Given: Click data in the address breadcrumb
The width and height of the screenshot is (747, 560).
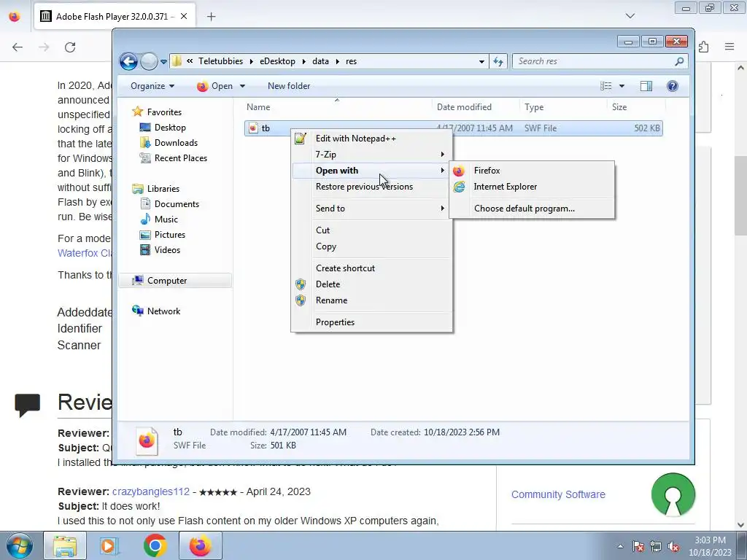Looking at the screenshot, I should [321, 61].
